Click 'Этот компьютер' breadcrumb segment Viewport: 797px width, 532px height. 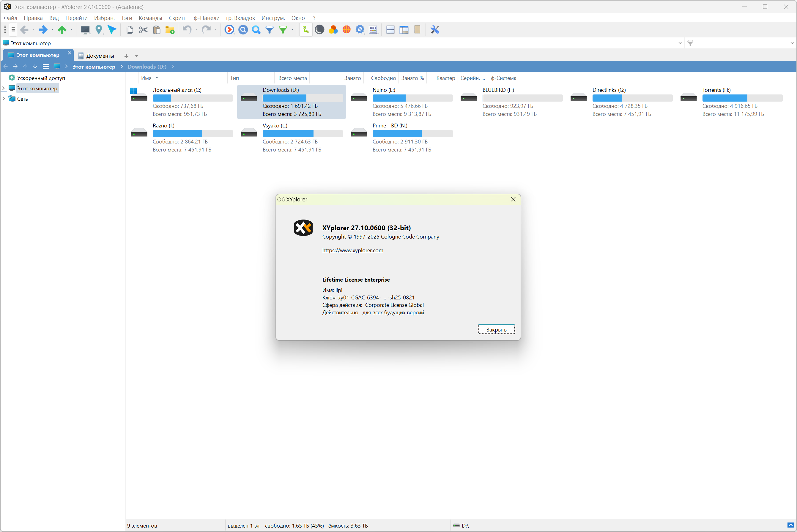pos(94,67)
